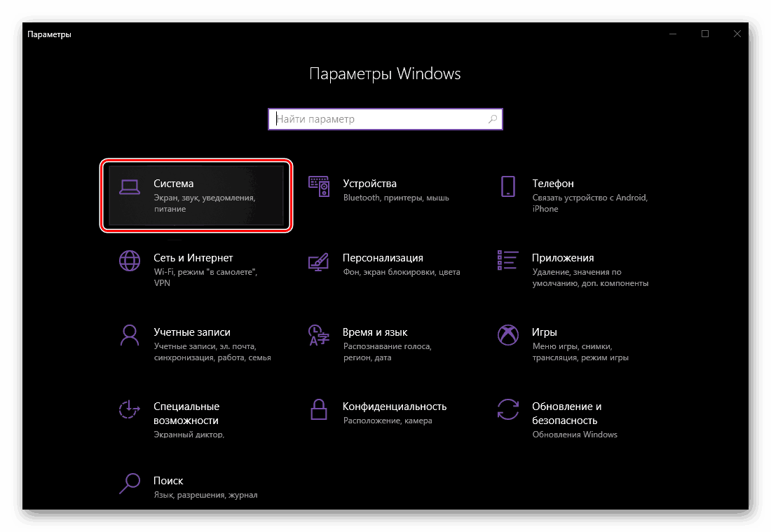
Task: Click the laptop icon for Система
Action: click(x=130, y=187)
